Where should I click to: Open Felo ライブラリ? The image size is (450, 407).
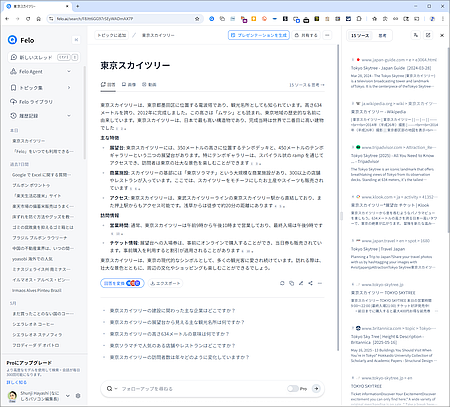point(32,102)
